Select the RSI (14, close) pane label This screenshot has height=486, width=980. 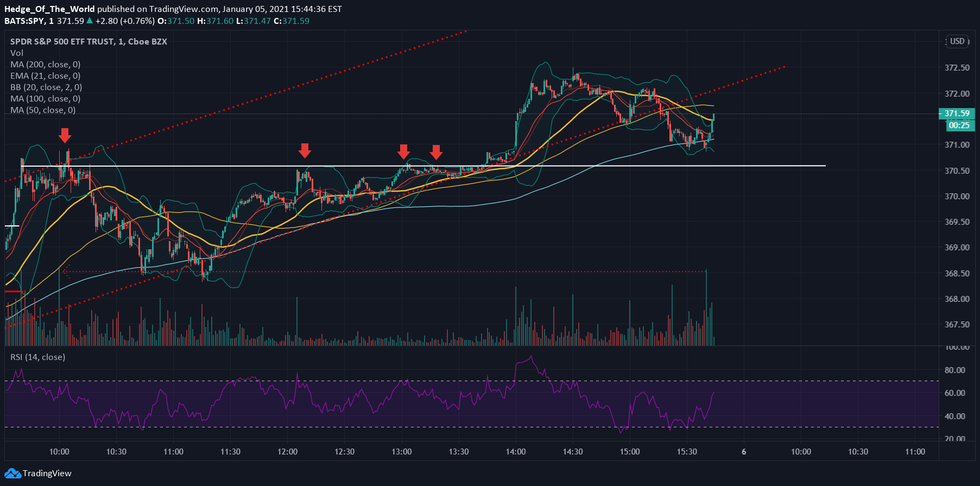coord(37,357)
